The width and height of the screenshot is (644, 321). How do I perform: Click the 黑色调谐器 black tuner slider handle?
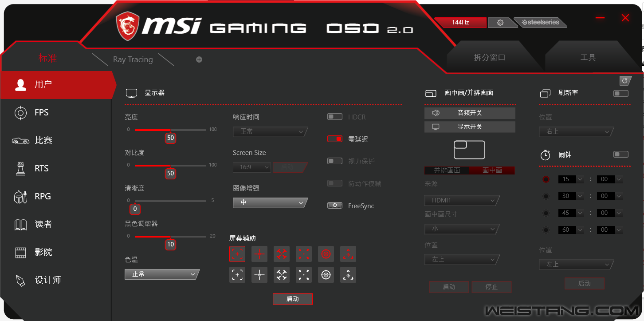click(x=171, y=245)
